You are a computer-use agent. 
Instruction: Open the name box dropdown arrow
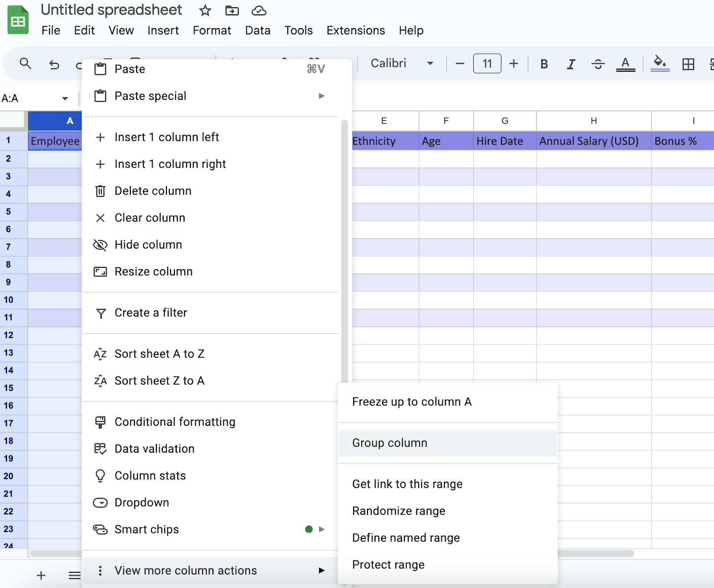[65, 98]
